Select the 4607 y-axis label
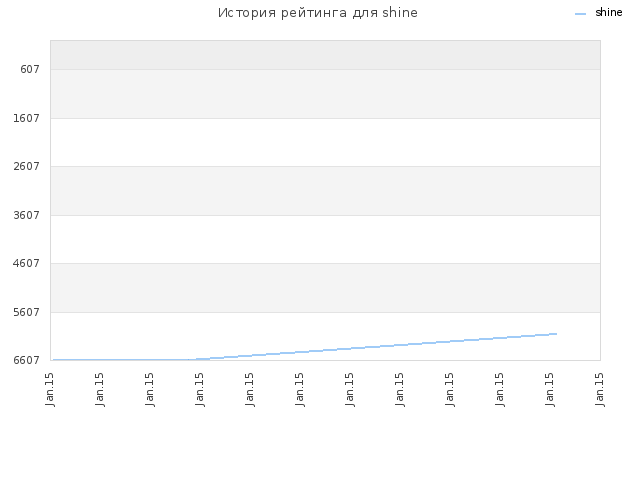Viewport: 640px width, 480px height. coord(27,263)
